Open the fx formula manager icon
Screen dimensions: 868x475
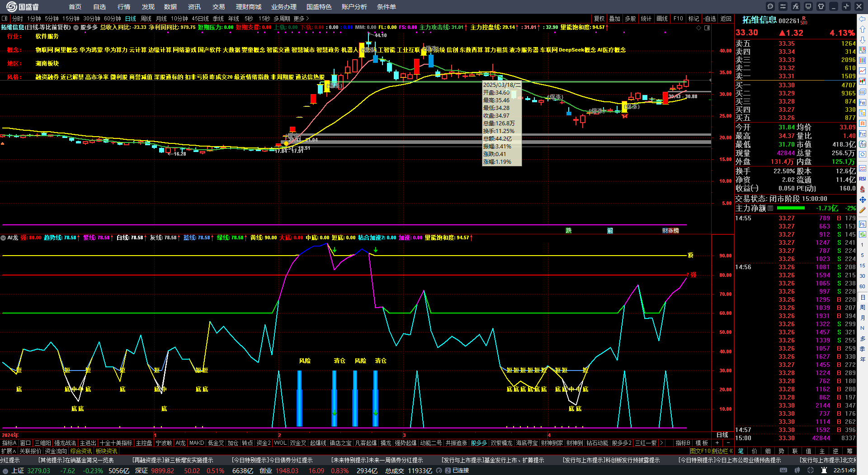pos(796,6)
